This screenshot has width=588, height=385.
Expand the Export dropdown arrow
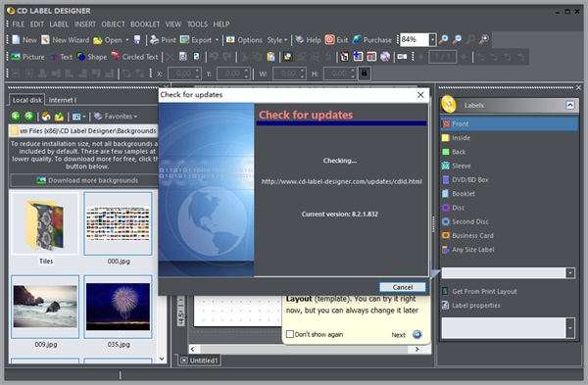point(217,40)
